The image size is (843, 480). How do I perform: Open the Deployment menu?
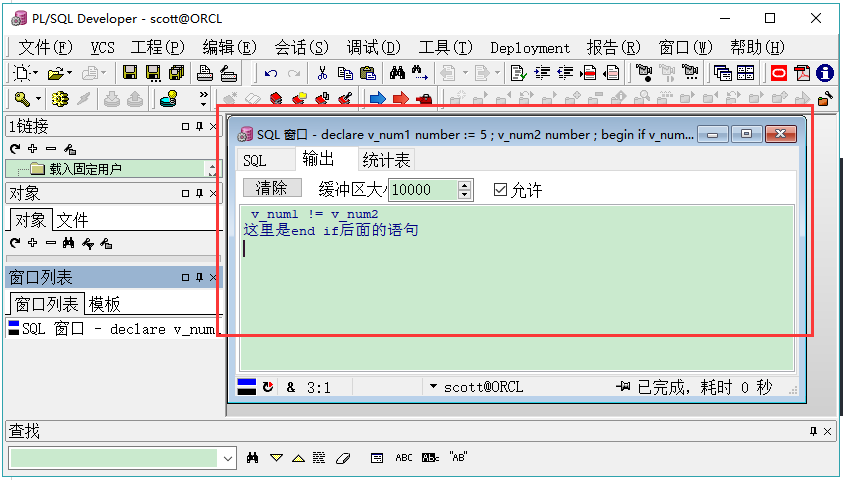[530, 48]
